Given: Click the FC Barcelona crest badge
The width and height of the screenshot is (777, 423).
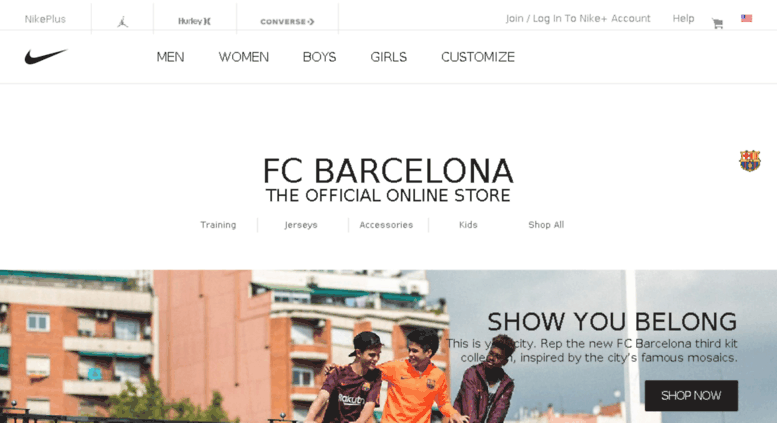Looking at the screenshot, I should [750, 160].
